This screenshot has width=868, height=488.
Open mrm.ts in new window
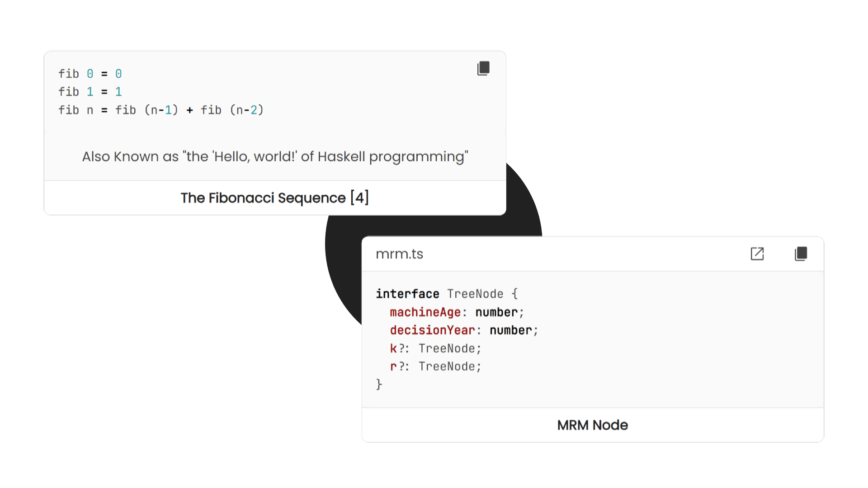pyautogui.click(x=757, y=254)
